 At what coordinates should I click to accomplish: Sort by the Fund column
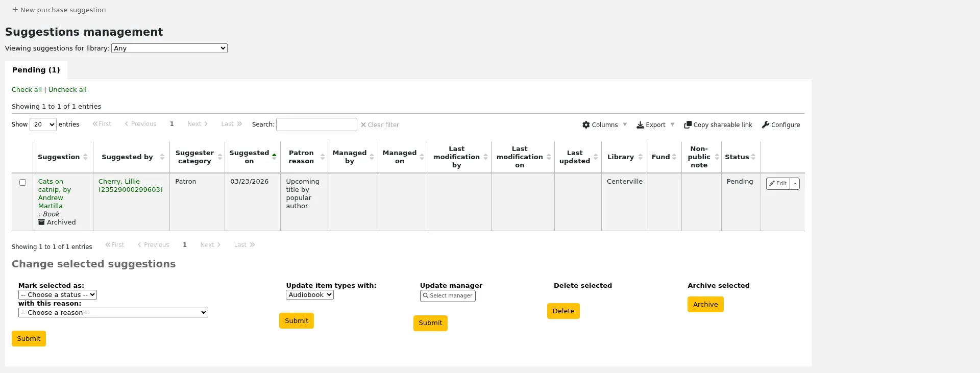[665, 157]
